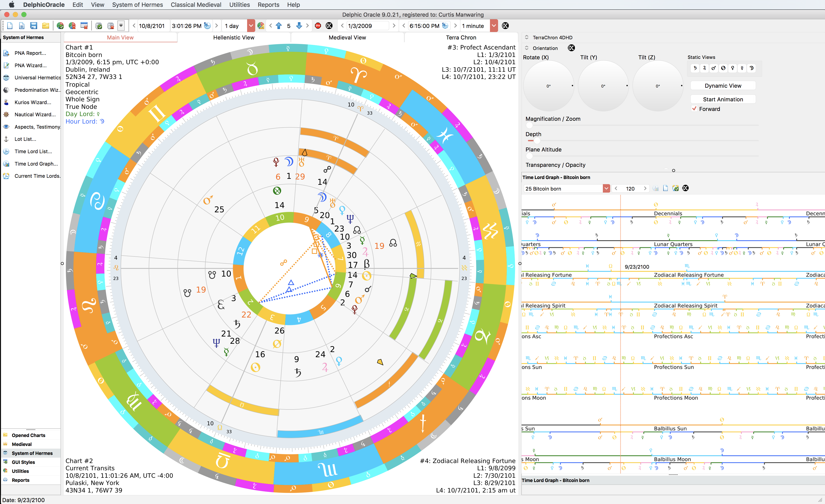Image resolution: width=825 pixels, height=504 pixels.
Task: Open the System of Hermes menu
Action: [137, 5]
